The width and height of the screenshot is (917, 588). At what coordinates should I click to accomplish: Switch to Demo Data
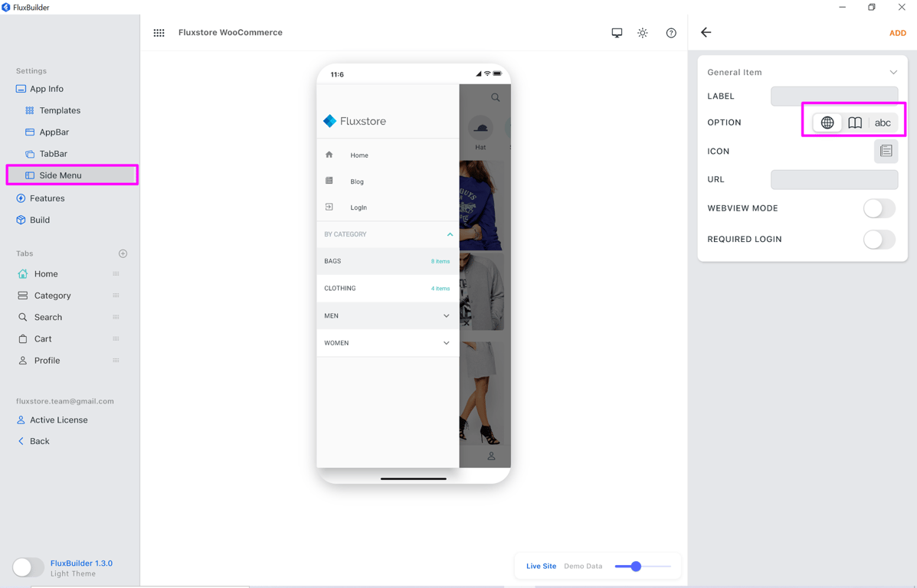[583, 567]
